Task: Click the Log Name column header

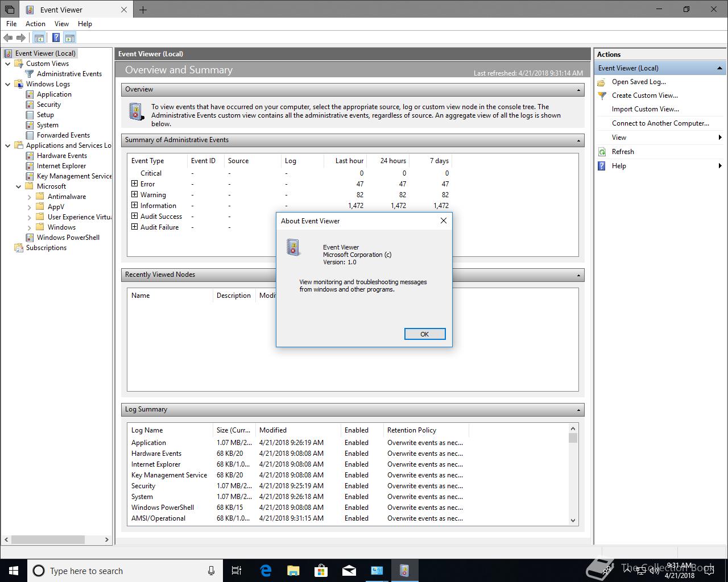Action: (169, 430)
